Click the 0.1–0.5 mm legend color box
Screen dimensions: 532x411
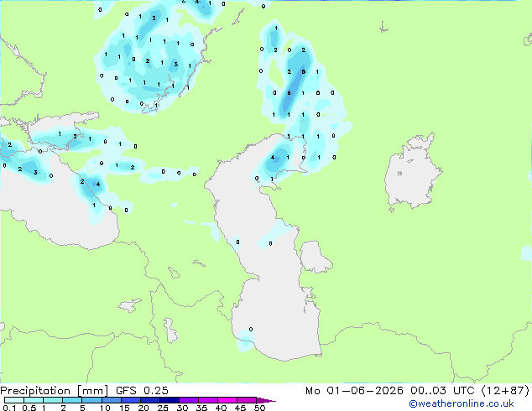click(14, 400)
